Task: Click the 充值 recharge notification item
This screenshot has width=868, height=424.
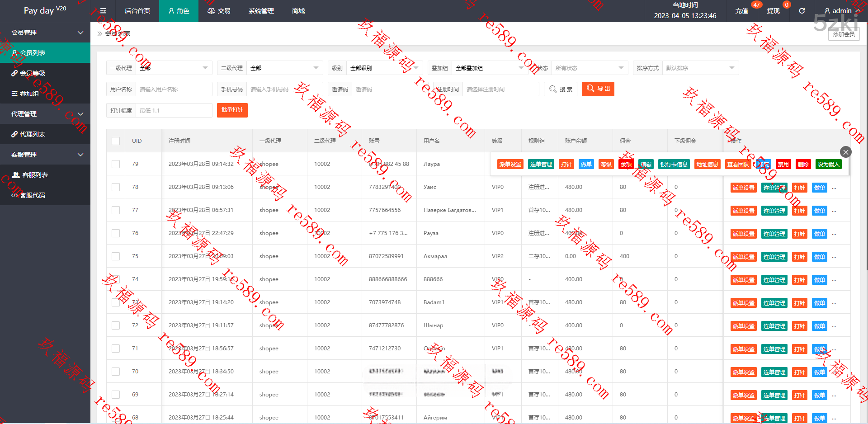Action: pos(742,11)
